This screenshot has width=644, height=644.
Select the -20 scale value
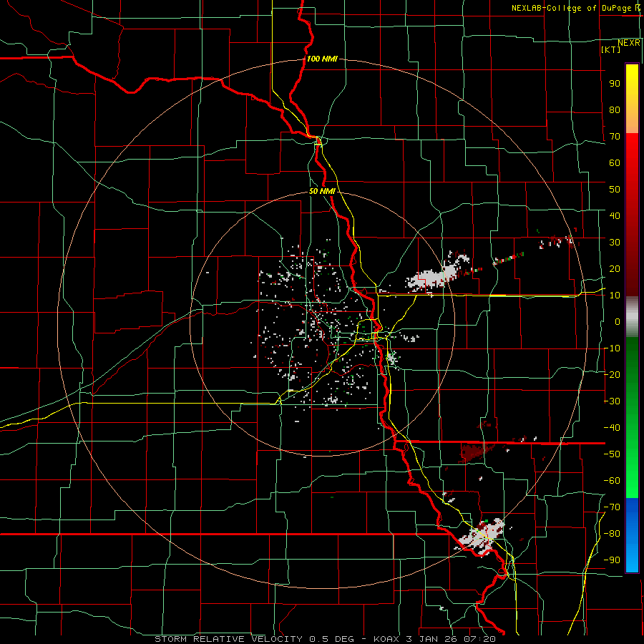(x=612, y=374)
